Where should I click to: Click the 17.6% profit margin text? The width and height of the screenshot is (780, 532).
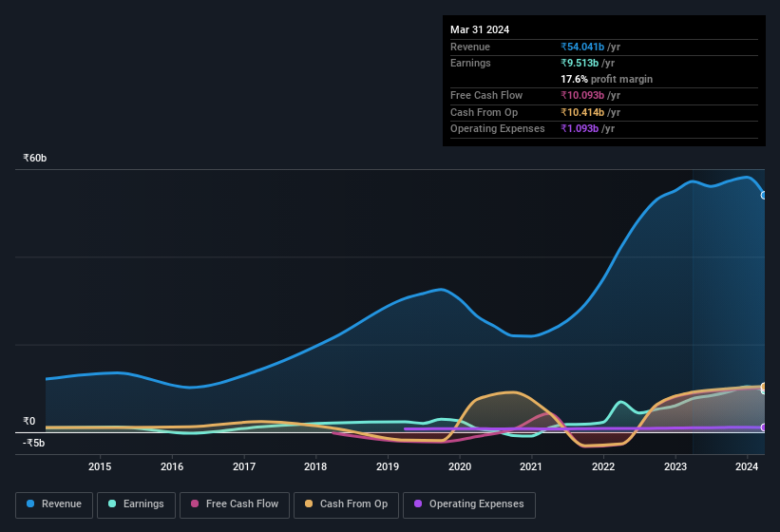point(606,79)
